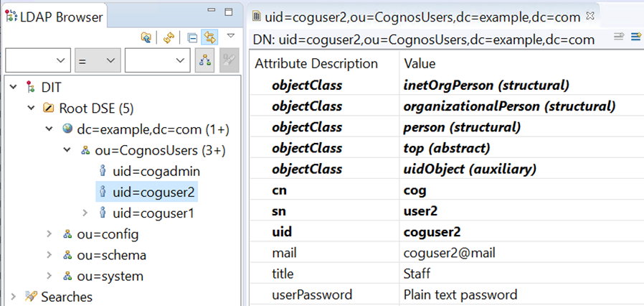The width and height of the screenshot is (644, 306).
Task: Close the uid=coguser2 entry editor tab
Action: pos(589,16)
